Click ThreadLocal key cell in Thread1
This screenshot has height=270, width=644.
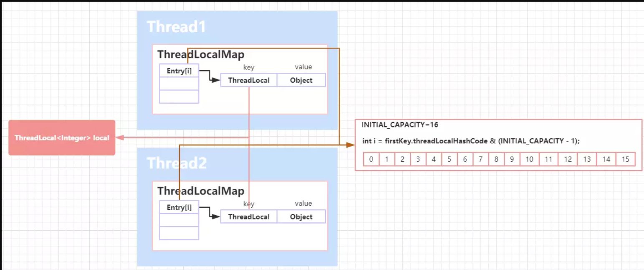point(249,80)
